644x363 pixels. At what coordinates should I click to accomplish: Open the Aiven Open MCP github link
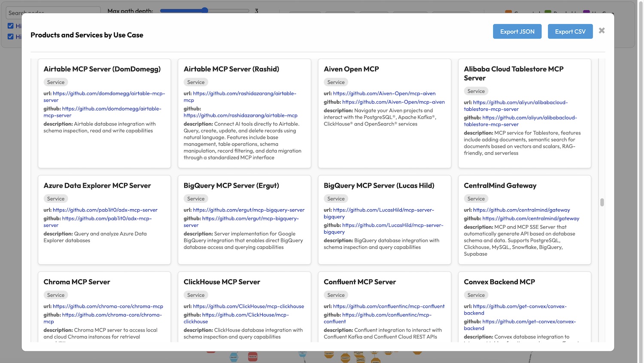pyautogui.click(x=393, y=102)
